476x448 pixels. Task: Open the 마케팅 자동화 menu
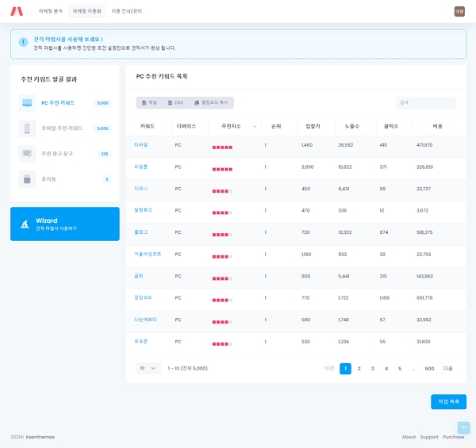[86, 11]
